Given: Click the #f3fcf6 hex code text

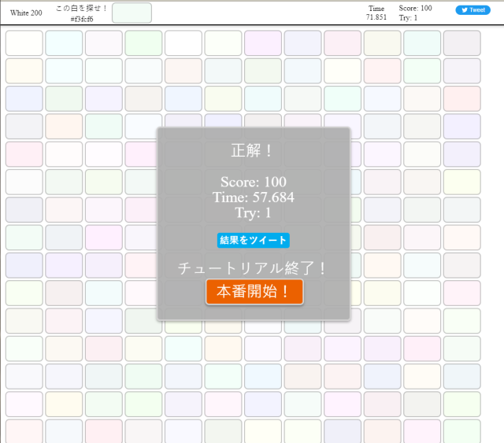Looking at the screenshot, I should tap(82, 18).
